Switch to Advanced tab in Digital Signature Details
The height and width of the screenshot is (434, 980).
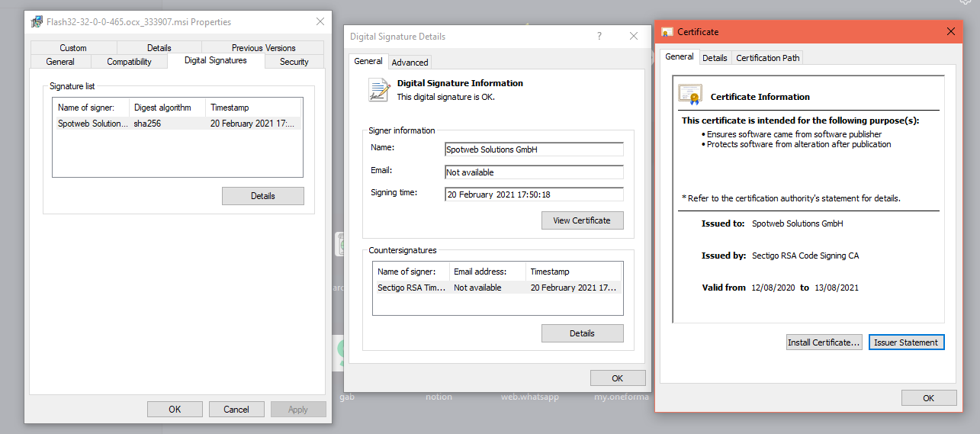click(410, 63)
